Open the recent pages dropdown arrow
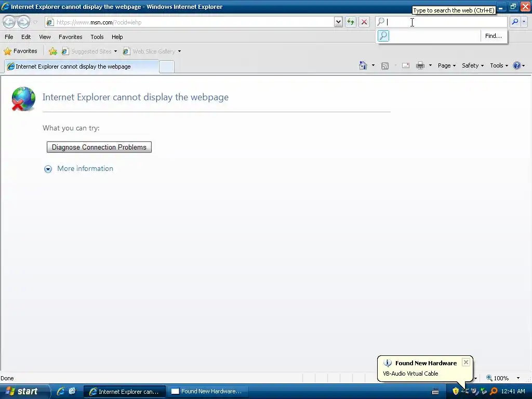532x399 pixels. coord(35,22)
